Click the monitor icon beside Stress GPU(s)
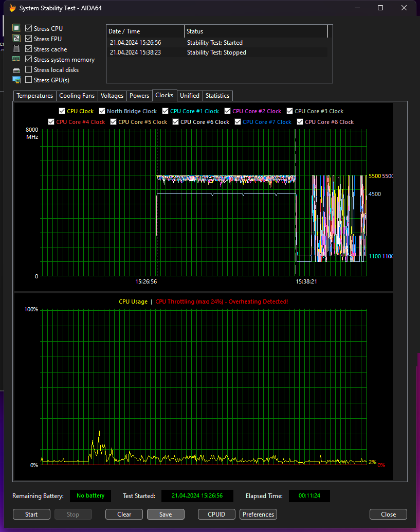The height and width of the screenshot is (532, 420). click(x=16, y=80)
